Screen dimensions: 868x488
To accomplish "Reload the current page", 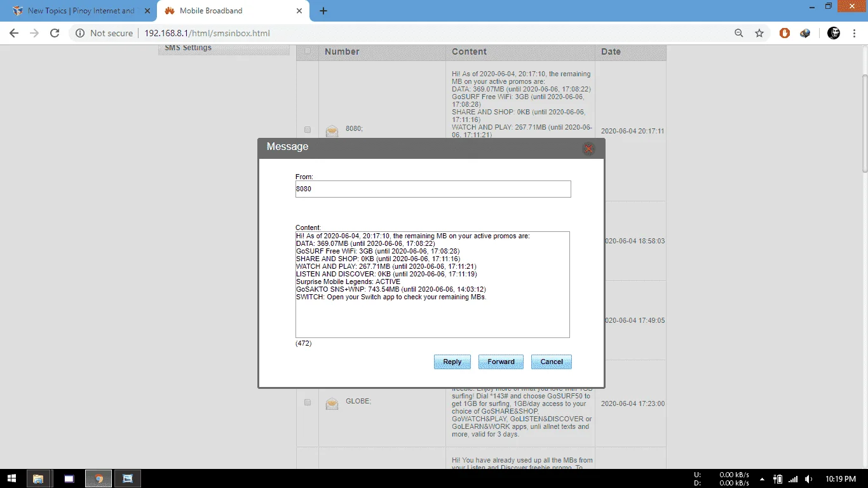I will coord(55,33).
